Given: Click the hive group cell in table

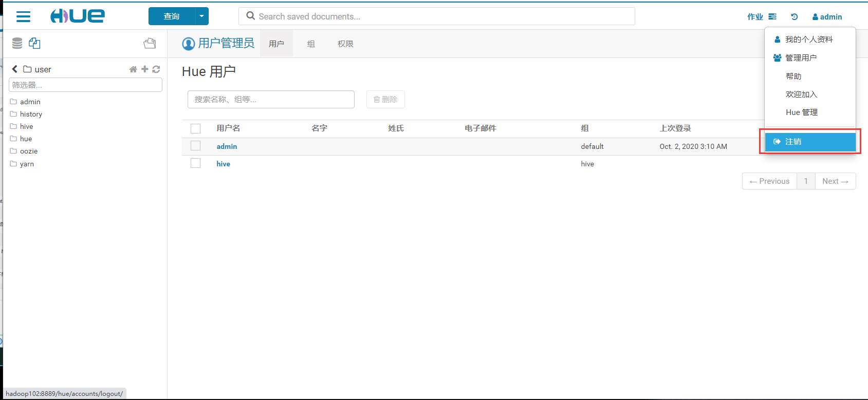Looking at the screenshot, I should (x=587, y=164).
